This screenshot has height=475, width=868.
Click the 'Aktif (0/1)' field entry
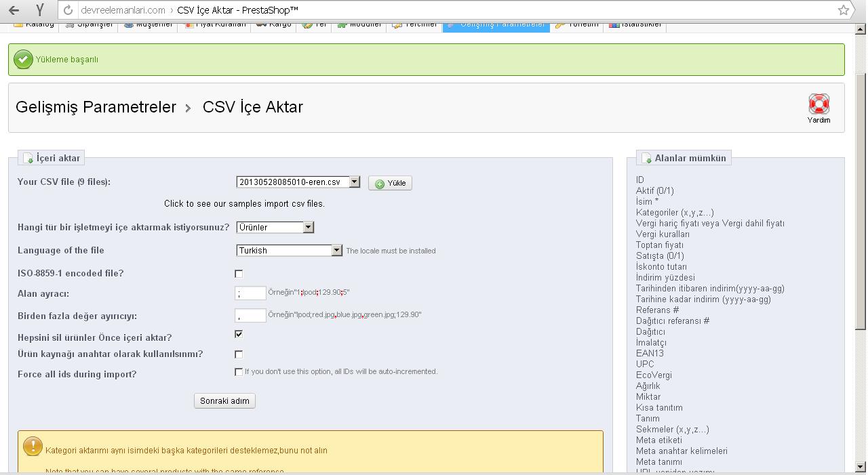(x=655, y=191)
